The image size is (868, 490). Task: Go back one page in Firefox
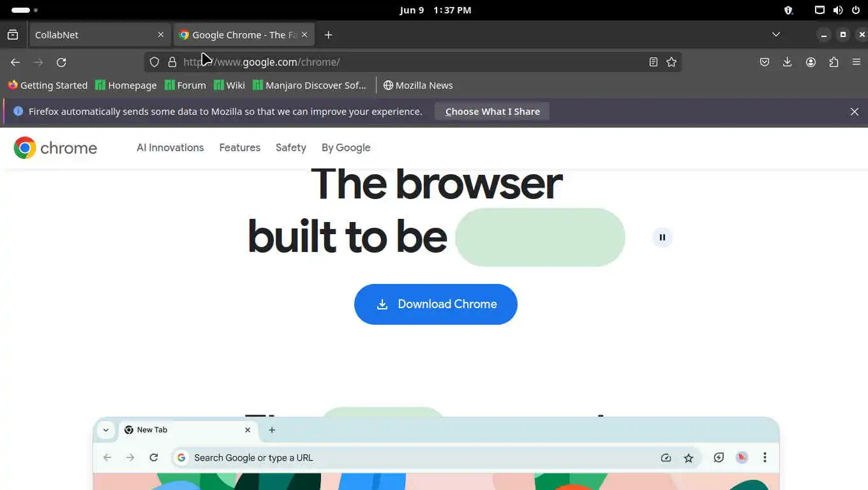click(15, 62)
